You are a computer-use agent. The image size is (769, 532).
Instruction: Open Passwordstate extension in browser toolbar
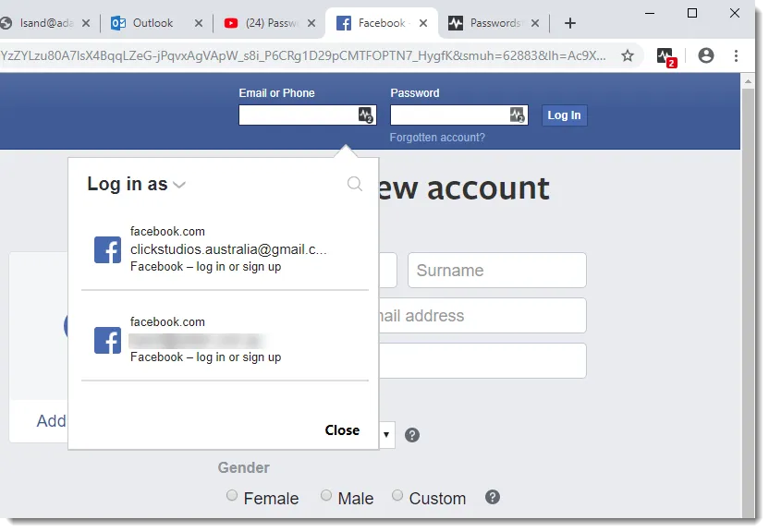667,57
